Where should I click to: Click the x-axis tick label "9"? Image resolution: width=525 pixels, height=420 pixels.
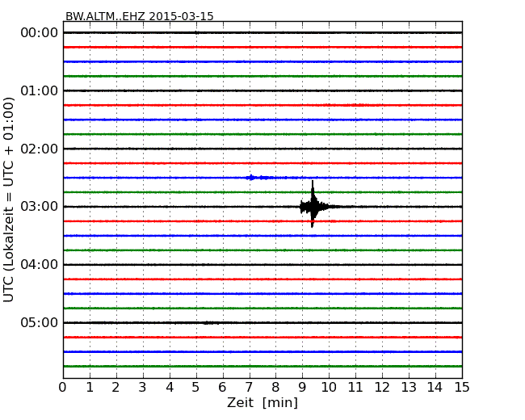[302, 388]
